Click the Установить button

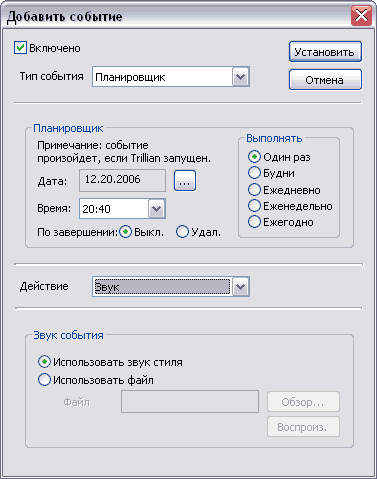(325, 52)
